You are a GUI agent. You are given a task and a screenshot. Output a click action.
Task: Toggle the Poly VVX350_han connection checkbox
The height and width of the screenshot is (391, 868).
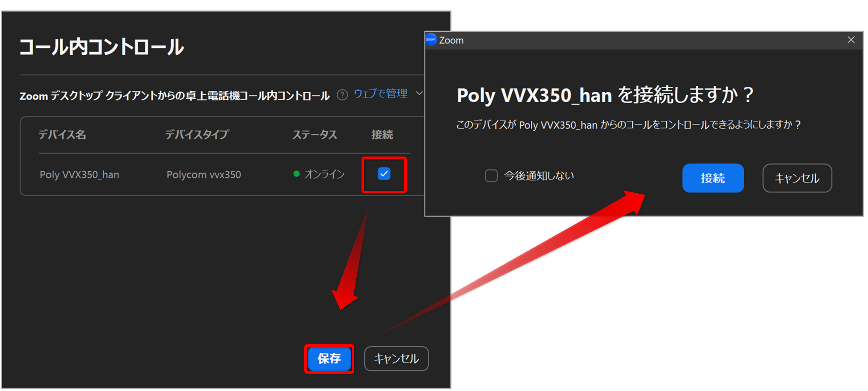pos(384,173)
